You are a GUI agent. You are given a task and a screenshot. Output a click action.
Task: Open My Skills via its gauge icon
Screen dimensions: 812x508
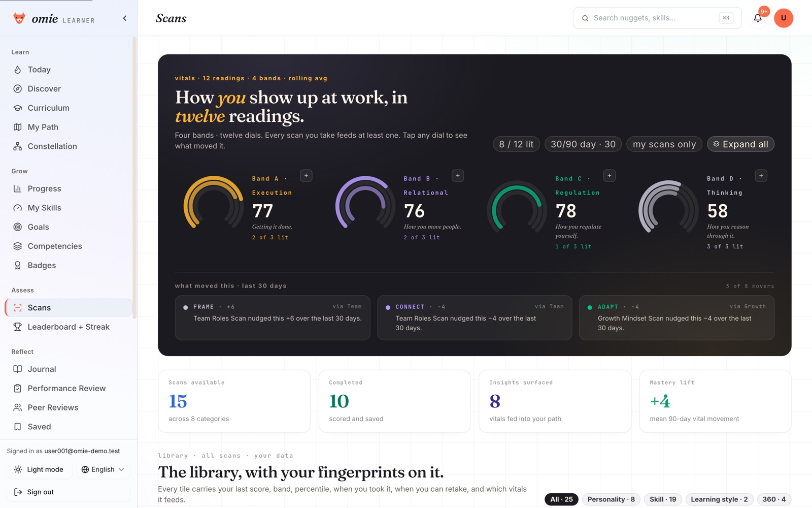tap(18, 208)
